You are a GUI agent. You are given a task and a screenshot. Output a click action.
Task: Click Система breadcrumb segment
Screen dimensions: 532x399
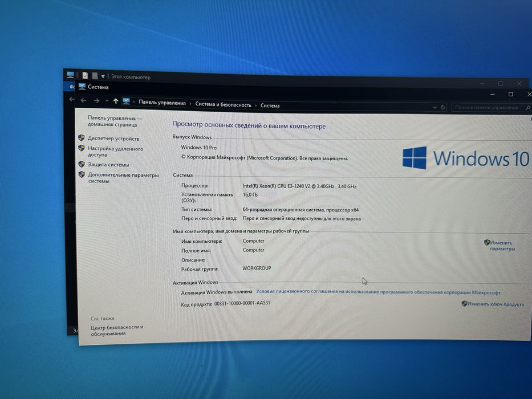[270, 105]
